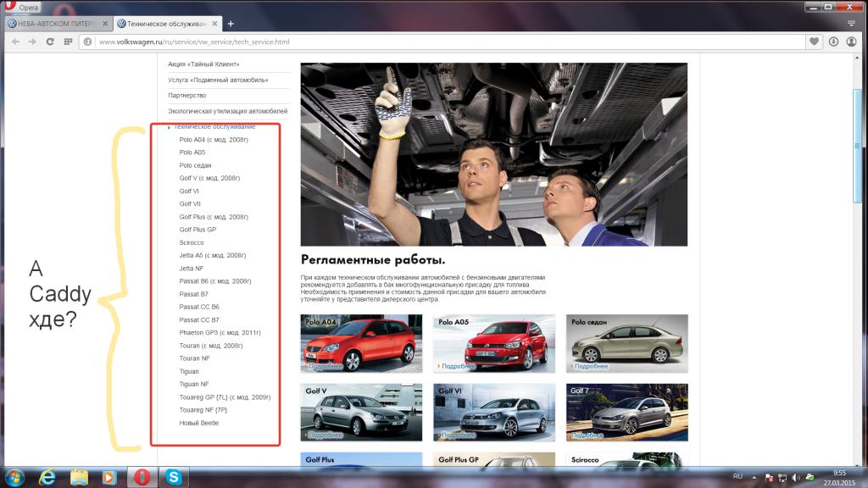Open Touareg GP {7L} sidebar item
The image size is (868, 488).
(225, 396)
